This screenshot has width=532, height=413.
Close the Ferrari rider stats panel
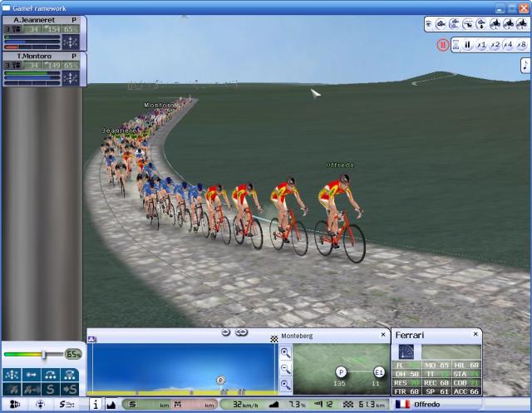475,334
